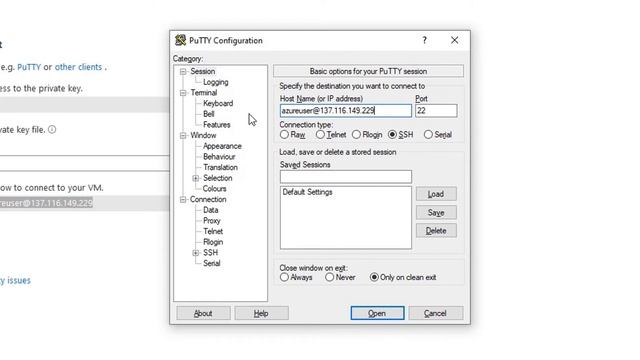Set close window on exit to Always
The width and height of the screenshot is (640, 360).
284,277
